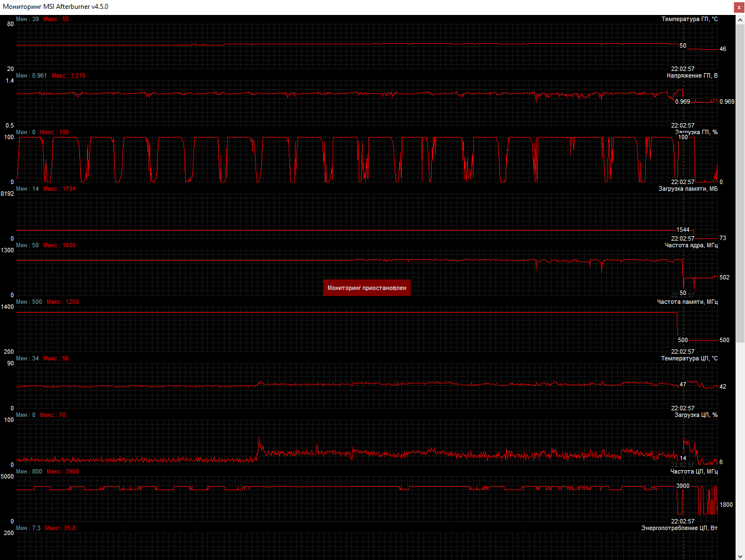The width and height of the screenshot is (745, 560).
Task: Click the 'Макс : 35.8' CPU power label
Action: tap(60, 528)
